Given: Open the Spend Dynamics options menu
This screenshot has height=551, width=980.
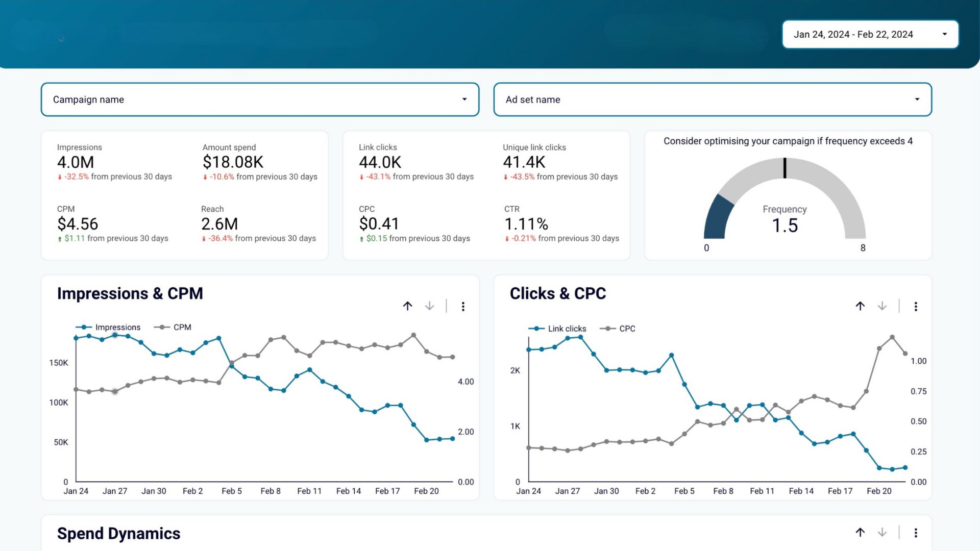Looking at the screenshot, I should 915,532.
